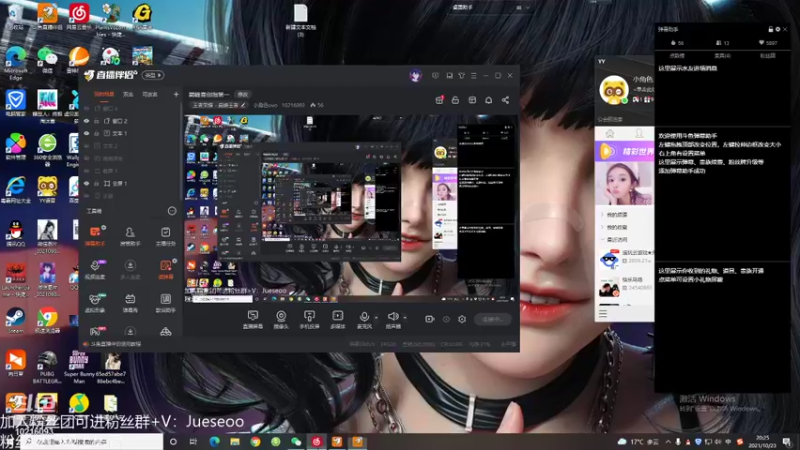Open Chrome from the Windows taskbar
Screen dimensions: 800x450
(255, 442)
